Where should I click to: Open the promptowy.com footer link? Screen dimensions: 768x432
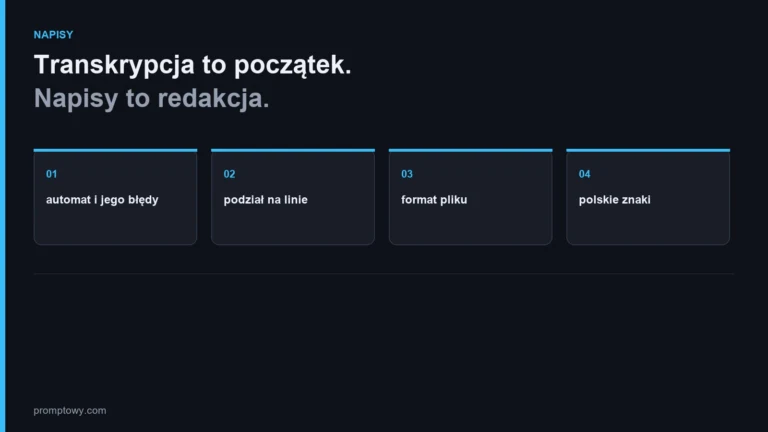pos(70,410)
